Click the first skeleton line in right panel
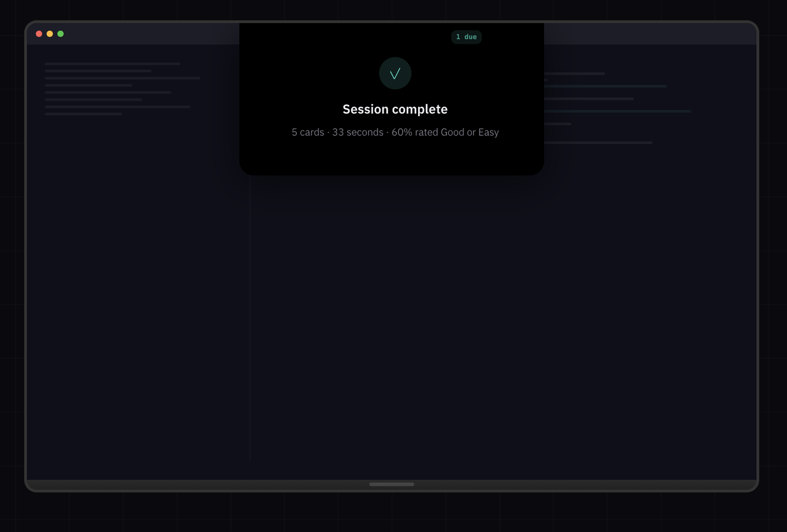 [575, 73]
